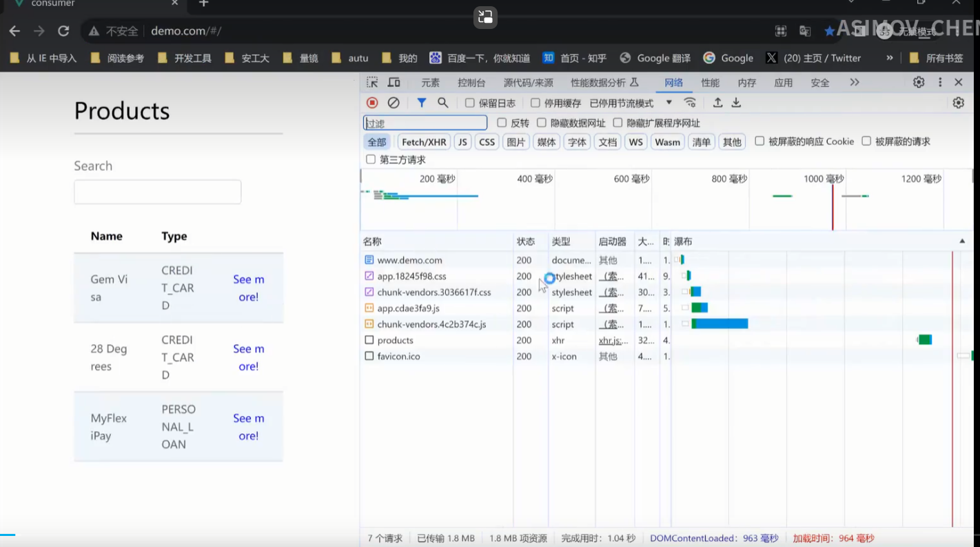Click the import HAR upload icon

click(x=717, y=103)
